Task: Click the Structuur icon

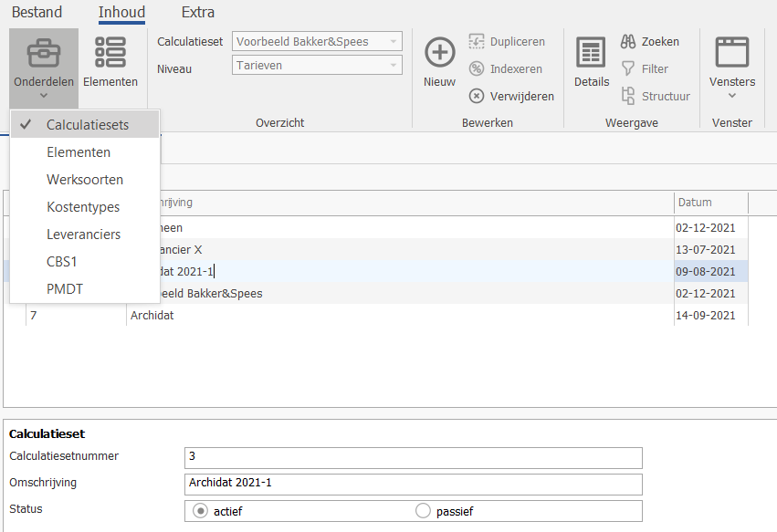Action: pyautogui.click(x=628, y=96)
